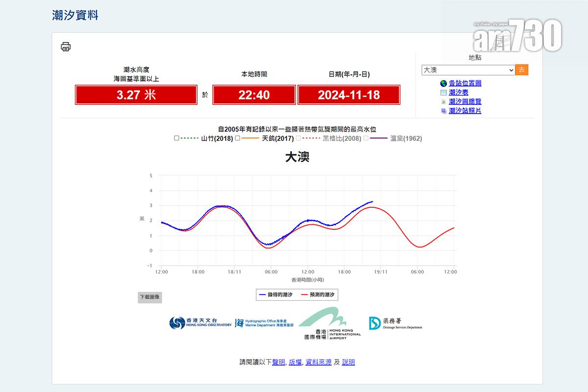This screenshot has width=588, height=392.
Task: Click the chart icon beside 潮汐圖總覽
Action: click(442, 102)
